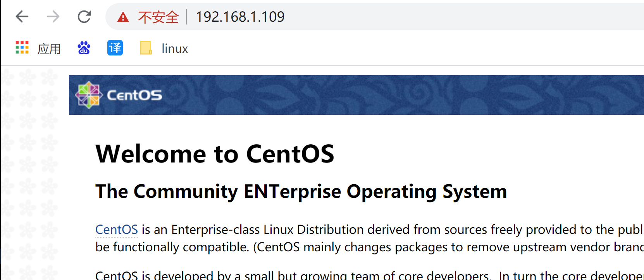
Task: Open the linux bookmarks folder label
Action: click(x=175, y=48)
